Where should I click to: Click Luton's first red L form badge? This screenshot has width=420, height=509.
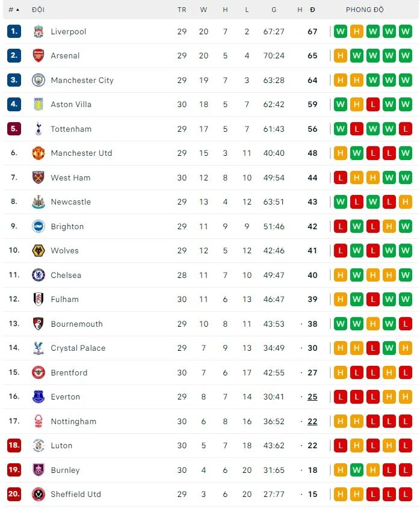click(341, 445)
